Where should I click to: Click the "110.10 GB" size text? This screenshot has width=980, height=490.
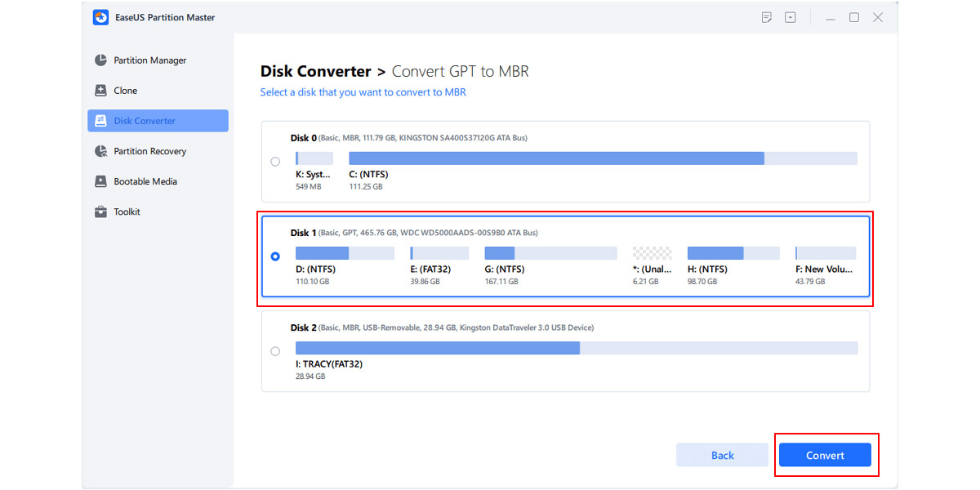313,282
